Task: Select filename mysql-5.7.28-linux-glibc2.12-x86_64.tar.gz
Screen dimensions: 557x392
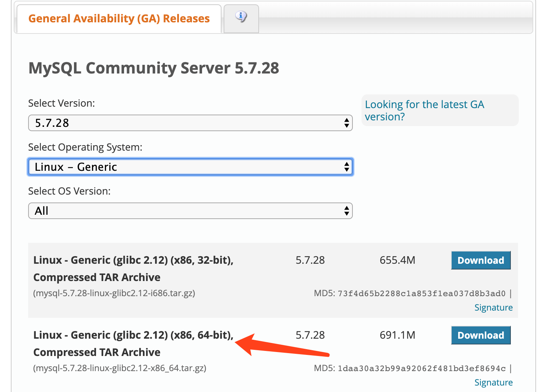Action: pos(120,368)
